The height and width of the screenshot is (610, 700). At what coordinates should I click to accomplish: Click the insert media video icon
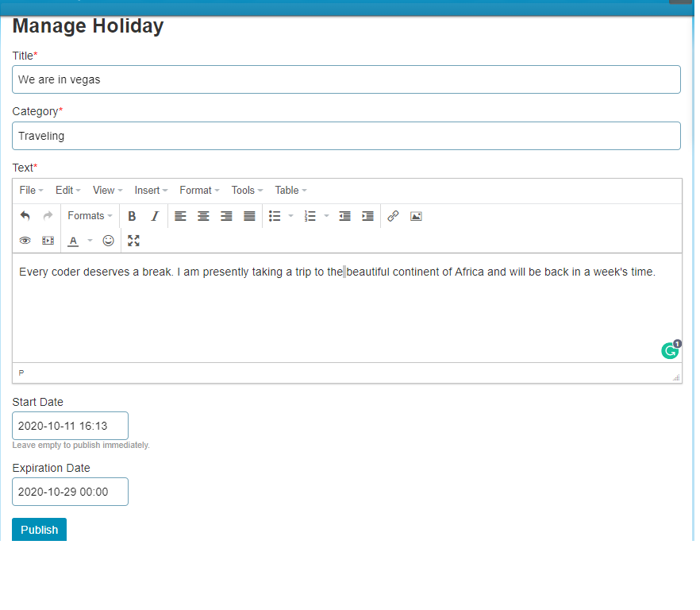click(48, 240)
